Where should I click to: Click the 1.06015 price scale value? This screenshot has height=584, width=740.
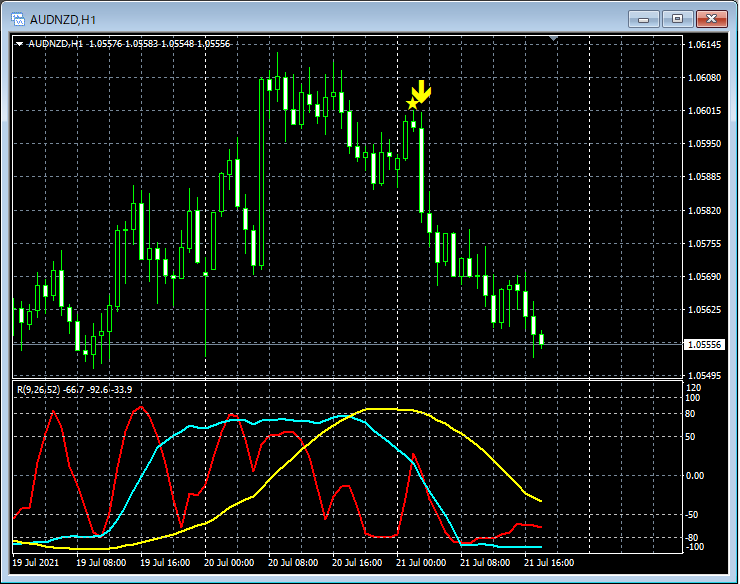click(705, 110)
